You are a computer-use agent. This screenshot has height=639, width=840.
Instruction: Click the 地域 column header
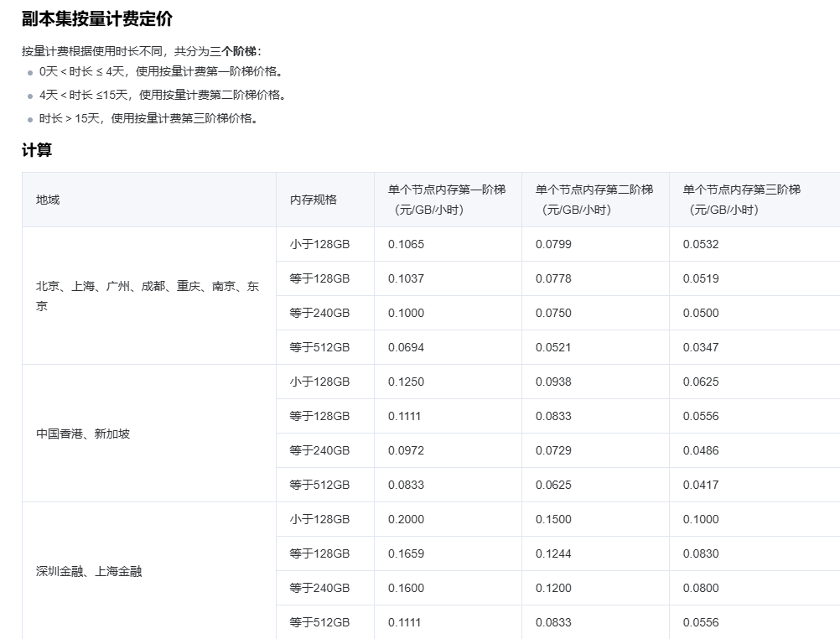point(48,200)
